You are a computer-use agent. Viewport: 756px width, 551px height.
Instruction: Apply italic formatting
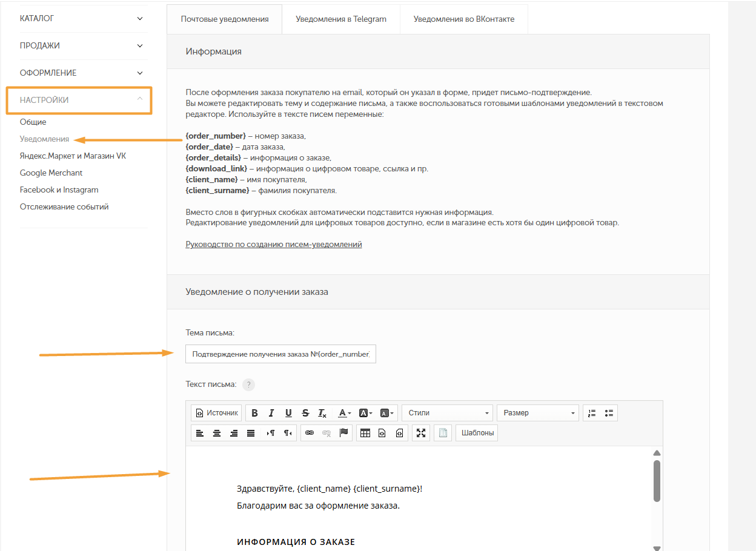tap(271, 413)
